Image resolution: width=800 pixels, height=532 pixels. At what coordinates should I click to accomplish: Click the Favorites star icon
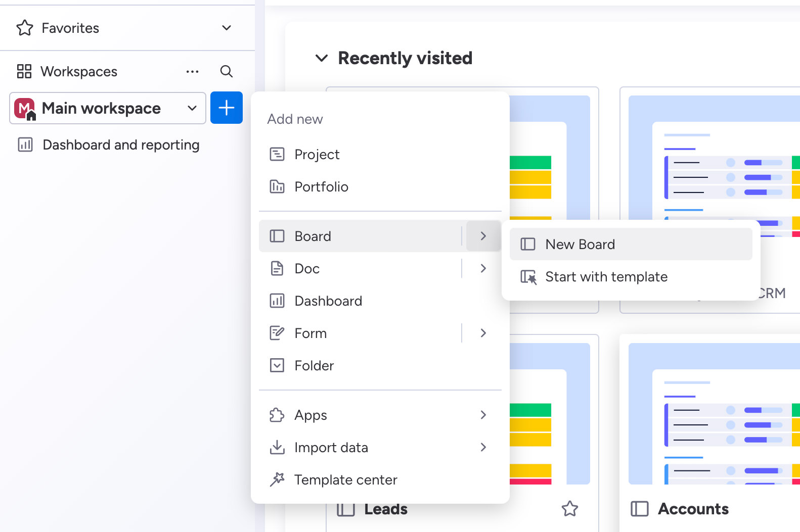25,28
